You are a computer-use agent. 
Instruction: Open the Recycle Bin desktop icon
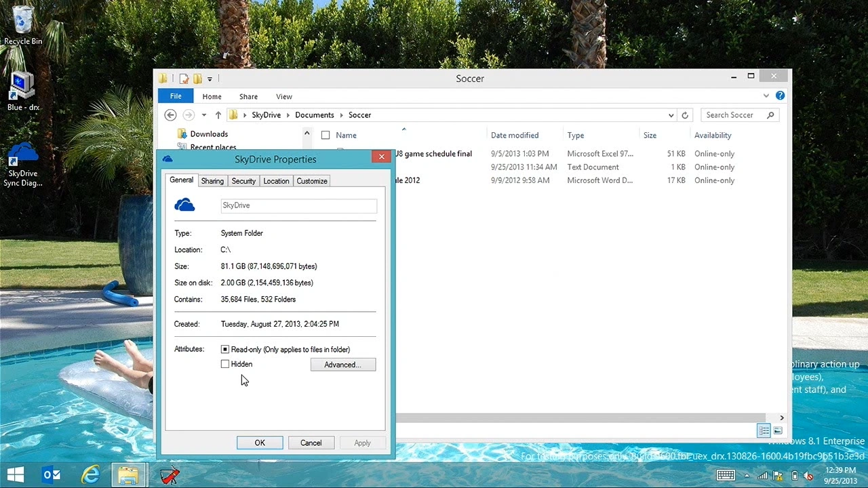point(22,26)
